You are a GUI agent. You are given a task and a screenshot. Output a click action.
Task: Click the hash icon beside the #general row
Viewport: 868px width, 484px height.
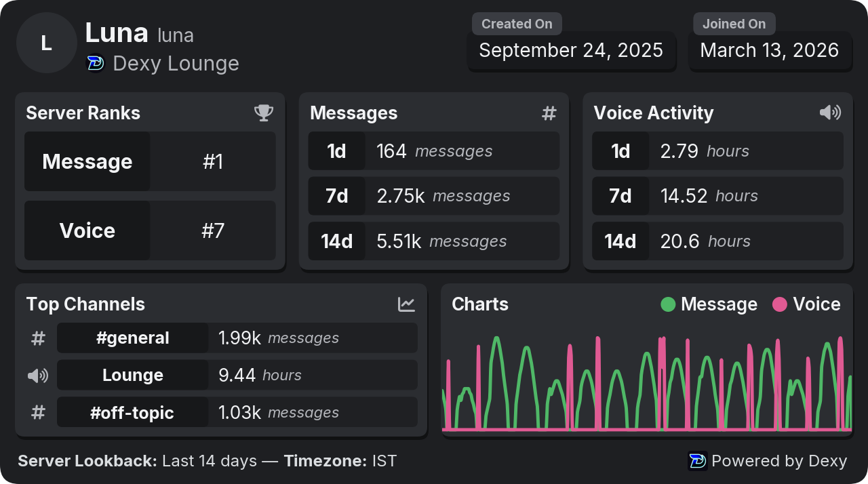(38, 338)
